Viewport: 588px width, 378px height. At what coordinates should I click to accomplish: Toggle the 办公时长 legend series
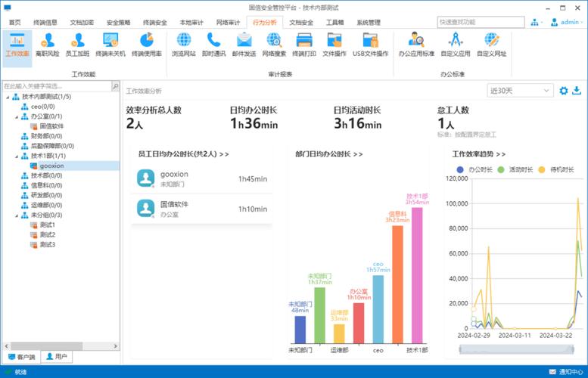click(474, 169)
